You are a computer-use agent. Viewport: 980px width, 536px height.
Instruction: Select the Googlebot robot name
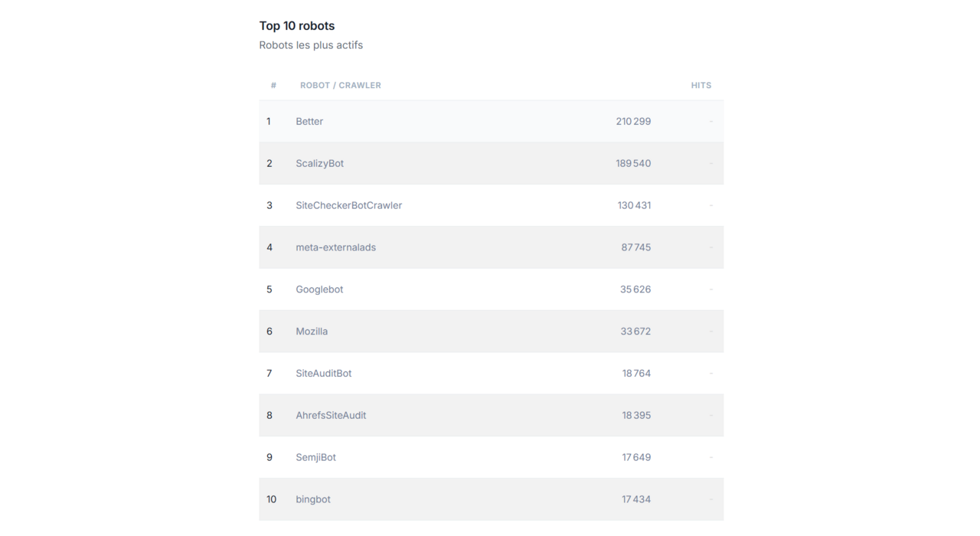point(319,289)
